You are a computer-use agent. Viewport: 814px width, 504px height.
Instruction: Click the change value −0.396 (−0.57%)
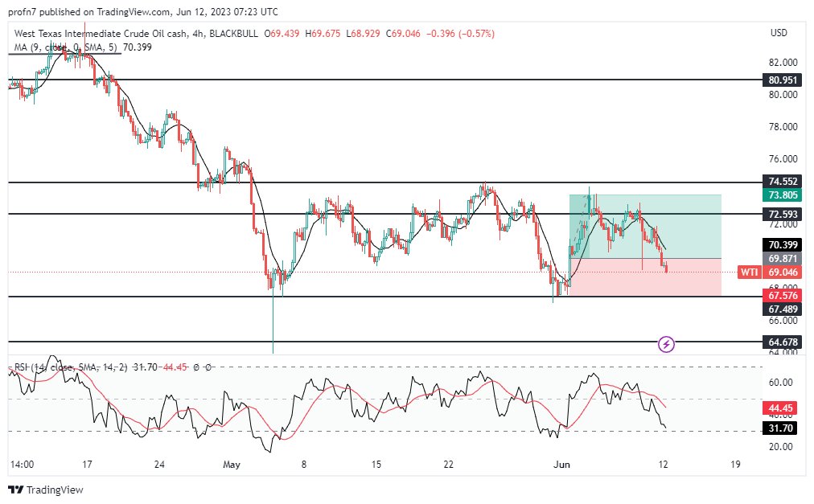pos(460,34)
